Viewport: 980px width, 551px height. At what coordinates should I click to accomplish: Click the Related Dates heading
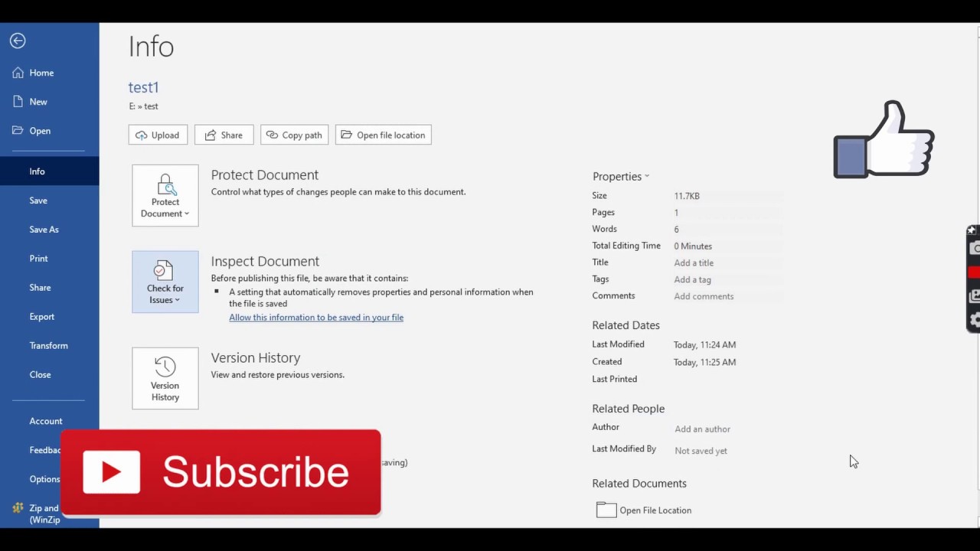tap(626, 325)
